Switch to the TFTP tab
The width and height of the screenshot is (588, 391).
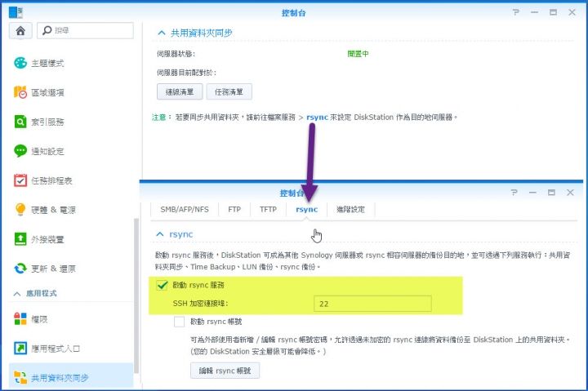click(x=268, y=210)
